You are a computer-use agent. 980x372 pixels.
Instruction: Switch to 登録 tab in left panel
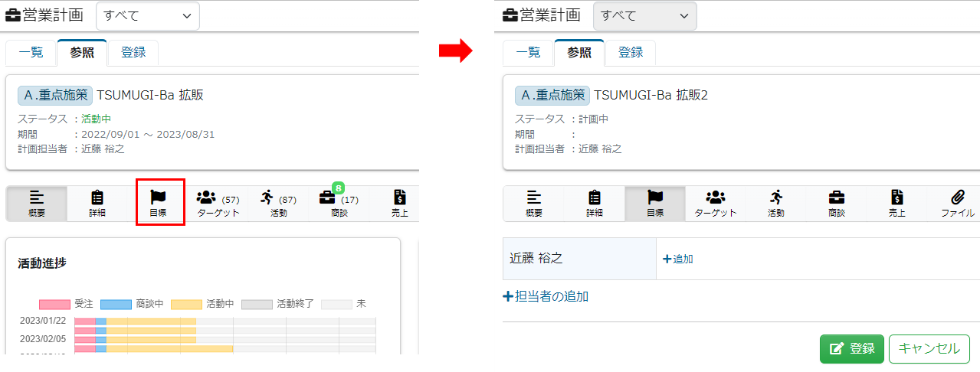coord(133,53)
